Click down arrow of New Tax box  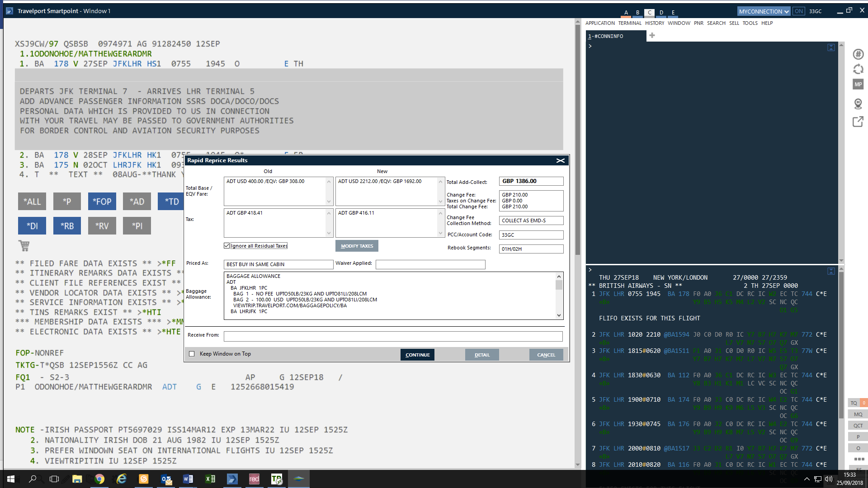pos(441,233)
